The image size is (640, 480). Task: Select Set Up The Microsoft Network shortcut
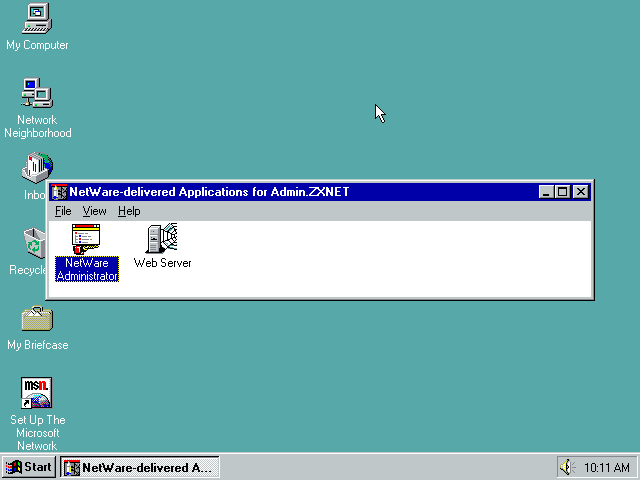point(37,393)
